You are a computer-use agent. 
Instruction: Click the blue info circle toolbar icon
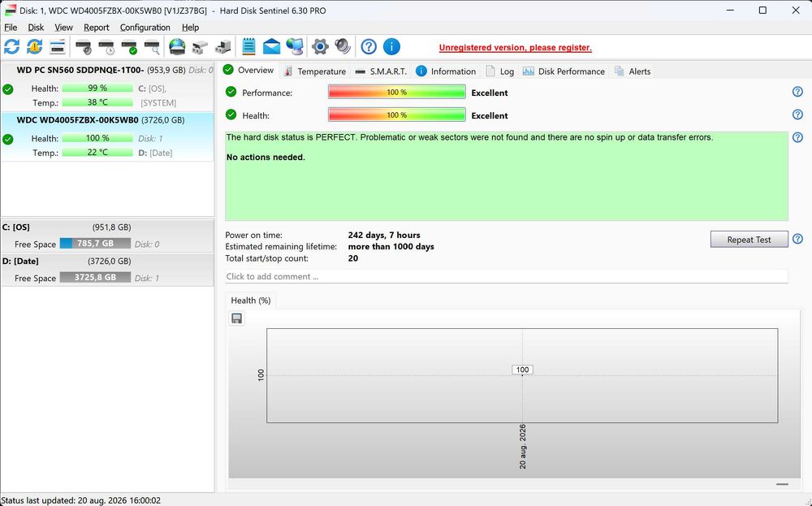391,46
